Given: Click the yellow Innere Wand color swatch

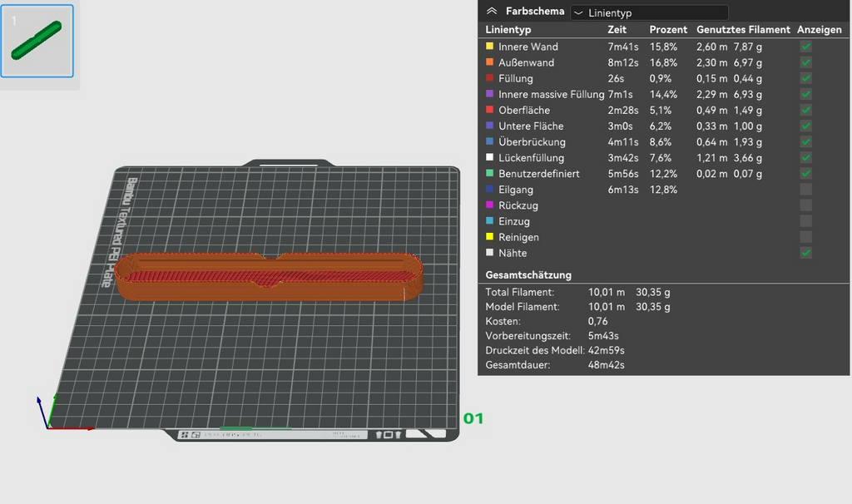Looking at the screenshot, I should point(489,47).
